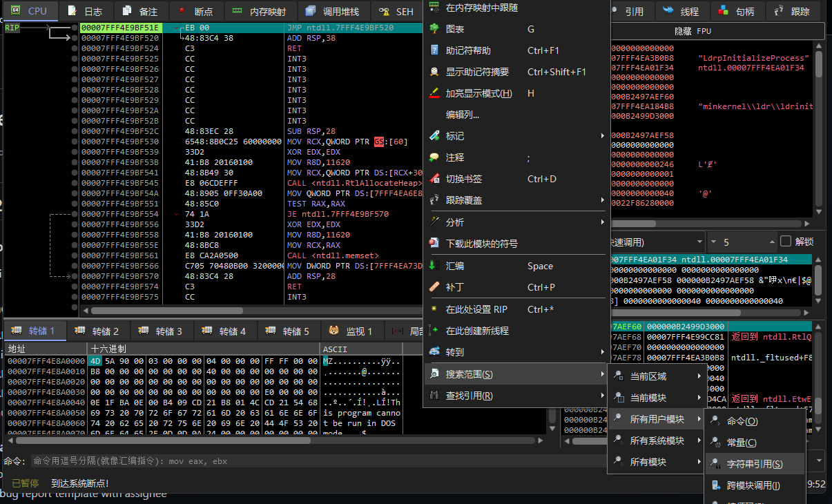The height and width of the screenshot is (504, 832).
Task: Click the 注释 comment bubble icon
Action: [434, 157]
